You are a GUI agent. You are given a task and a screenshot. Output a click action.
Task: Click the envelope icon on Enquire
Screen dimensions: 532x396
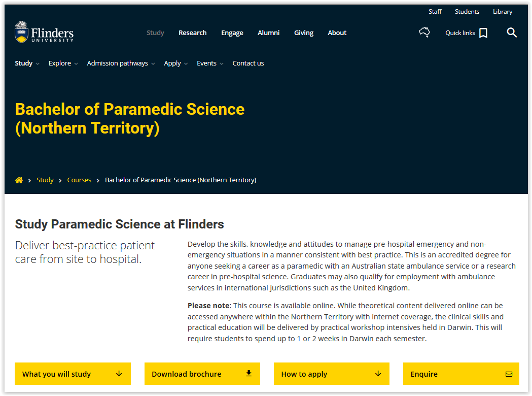(x=509, y=374)
